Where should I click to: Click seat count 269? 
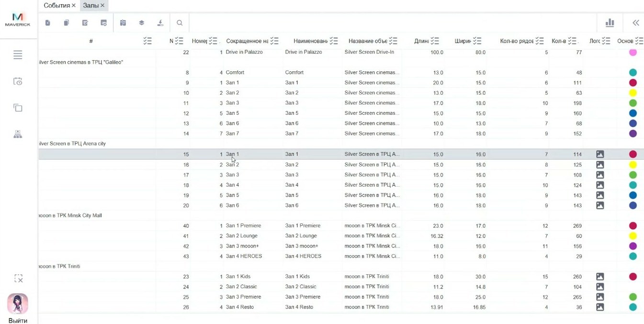(577, 226)
